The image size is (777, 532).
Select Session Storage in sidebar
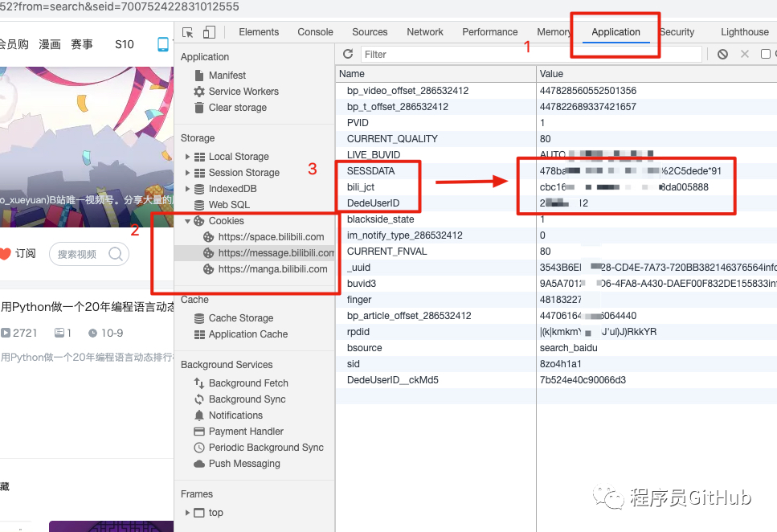point(243,173)
